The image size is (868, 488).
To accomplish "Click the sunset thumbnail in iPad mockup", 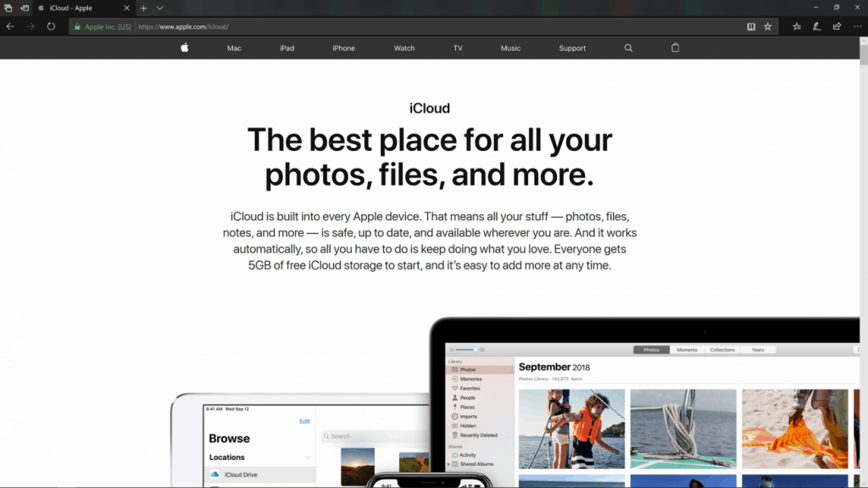I will (358, 467).
